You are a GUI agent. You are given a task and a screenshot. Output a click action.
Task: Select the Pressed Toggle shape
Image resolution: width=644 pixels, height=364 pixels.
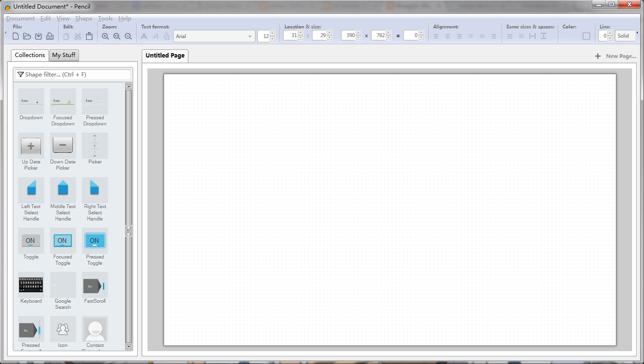95,240
